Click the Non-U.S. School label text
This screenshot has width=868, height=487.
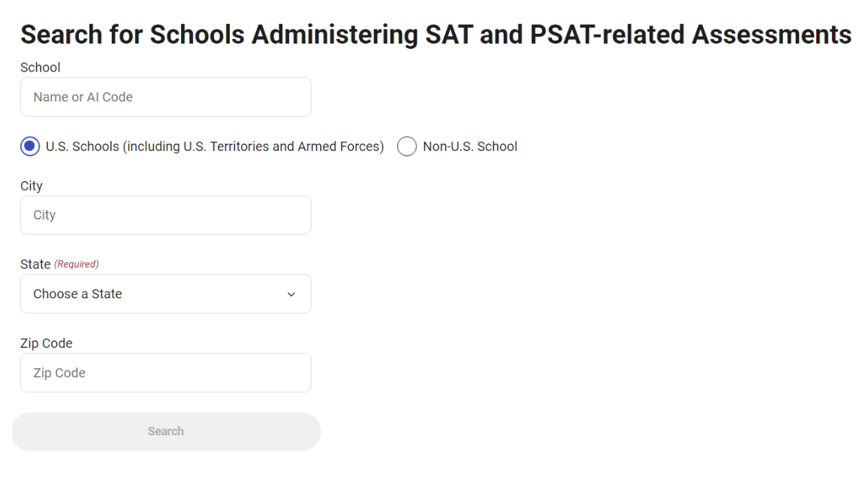pos(469,146)
